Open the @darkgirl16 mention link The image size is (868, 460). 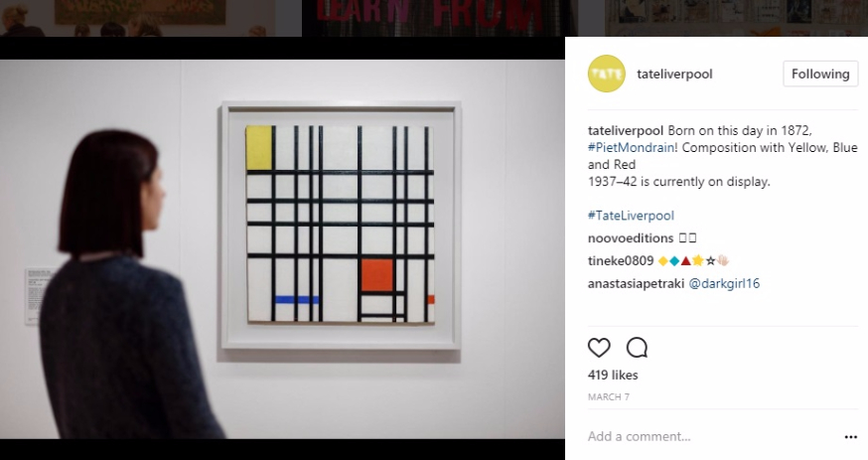click(724, 283)
